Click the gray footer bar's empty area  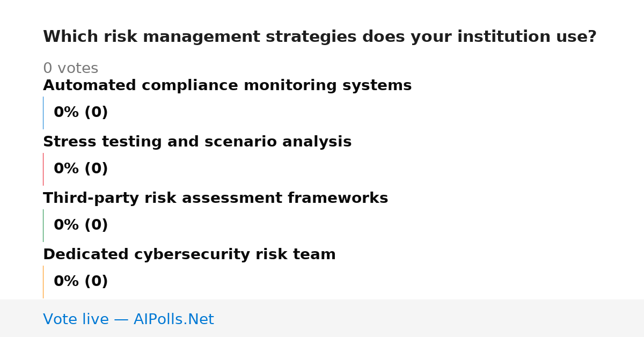[x=429, y=318]
